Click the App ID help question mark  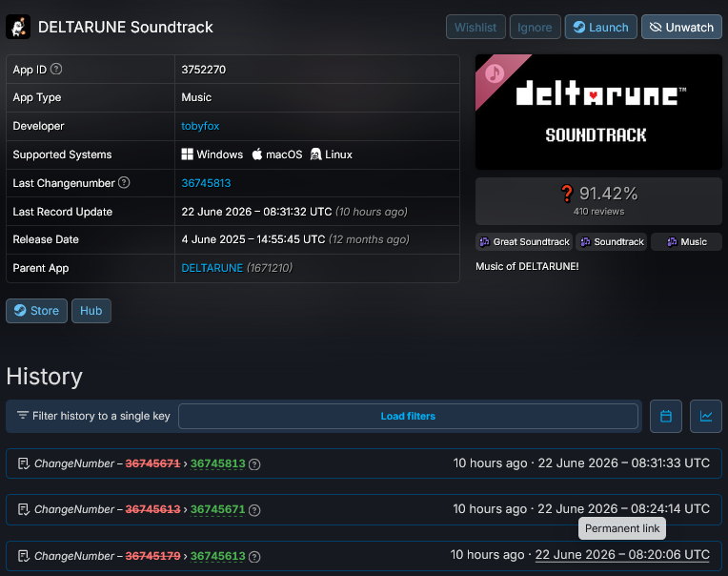[x=56, y=70]
